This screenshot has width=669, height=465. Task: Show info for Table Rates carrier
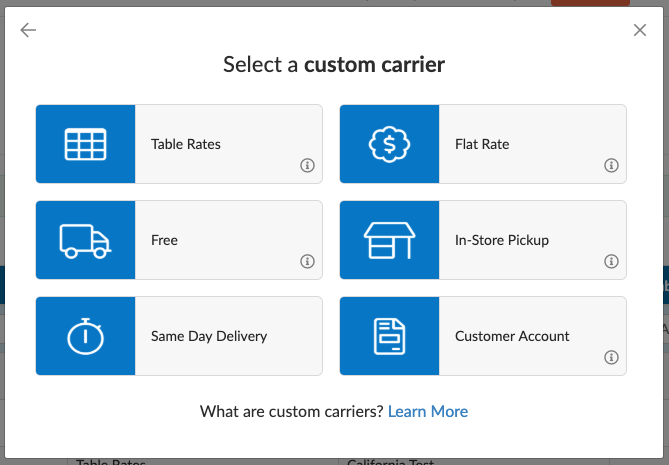[307, 166]
